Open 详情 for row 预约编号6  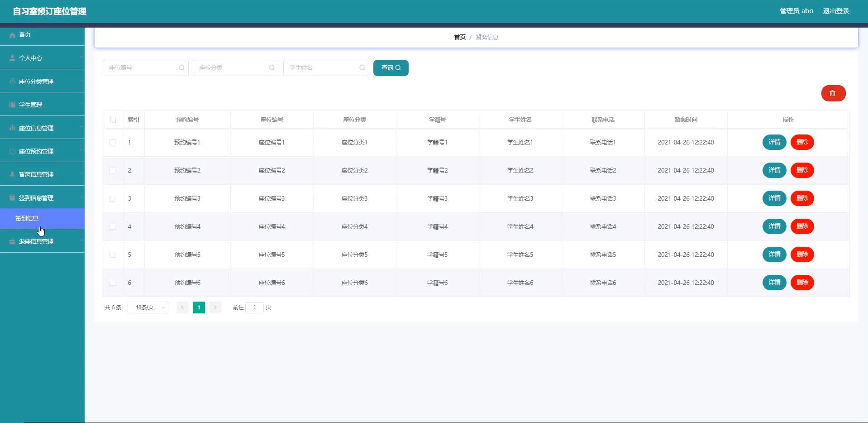pyautogui.click(x=774, y=283)
